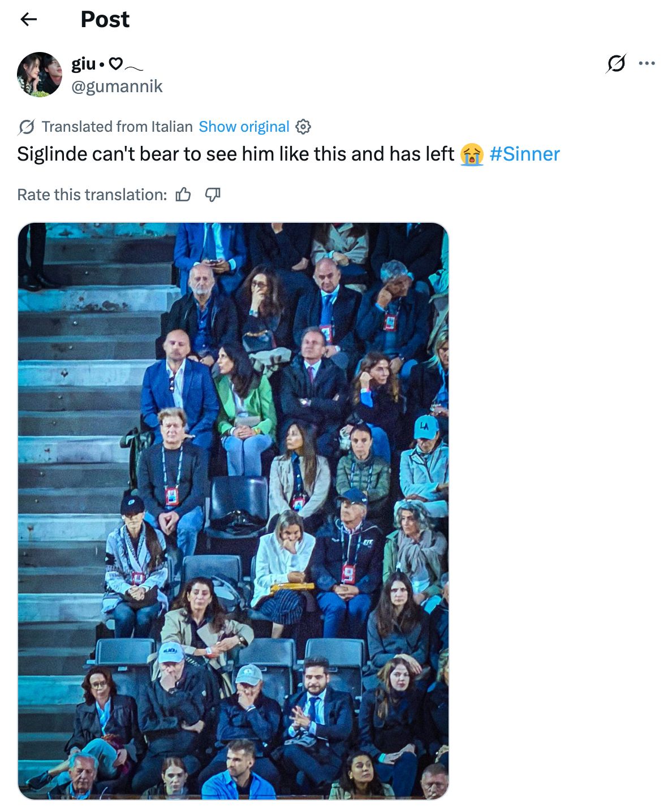Open the three-dot more options menu
Viewport: 672px width, 812px height.
647,63
